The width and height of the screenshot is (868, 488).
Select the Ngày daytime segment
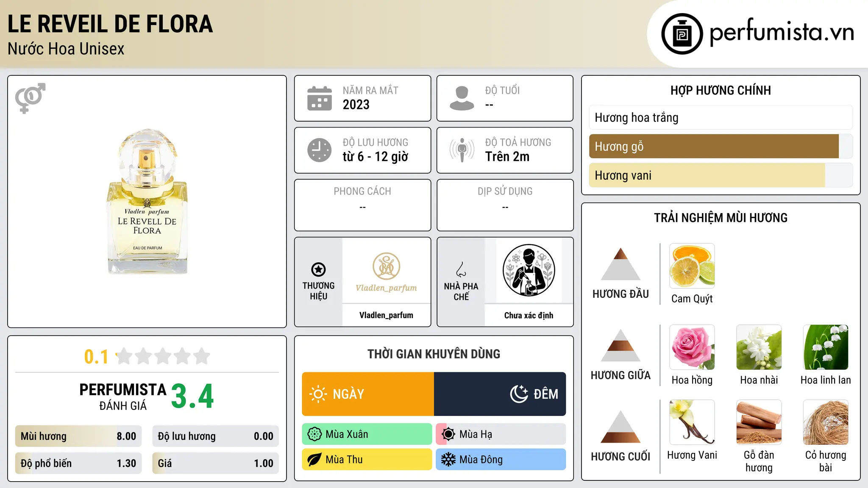click(x=368, y=394)
